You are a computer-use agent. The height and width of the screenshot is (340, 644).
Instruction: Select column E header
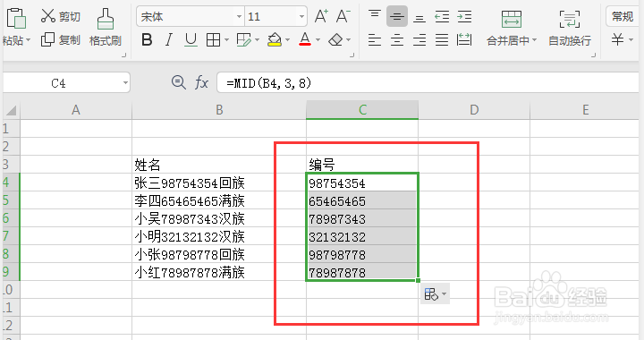[585, 110]
